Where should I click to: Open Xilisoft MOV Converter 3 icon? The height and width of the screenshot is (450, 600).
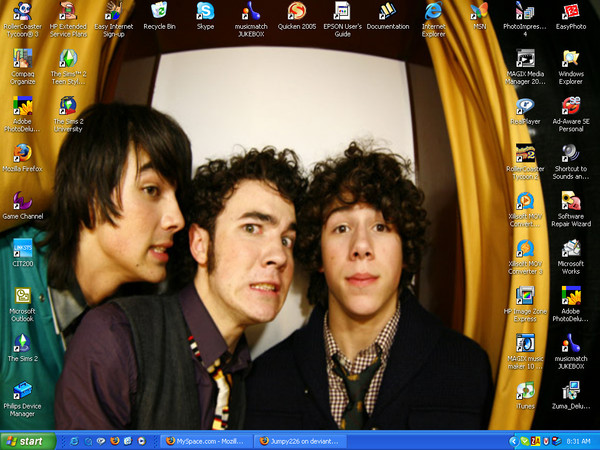525,248
